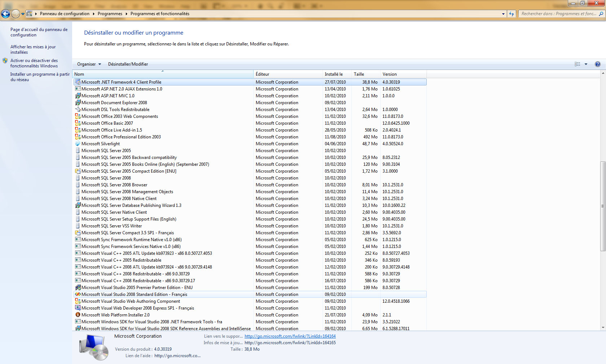
Task: Click icon of Microsoft Web Platform Installer 2.0
Action: coord(78,315)
